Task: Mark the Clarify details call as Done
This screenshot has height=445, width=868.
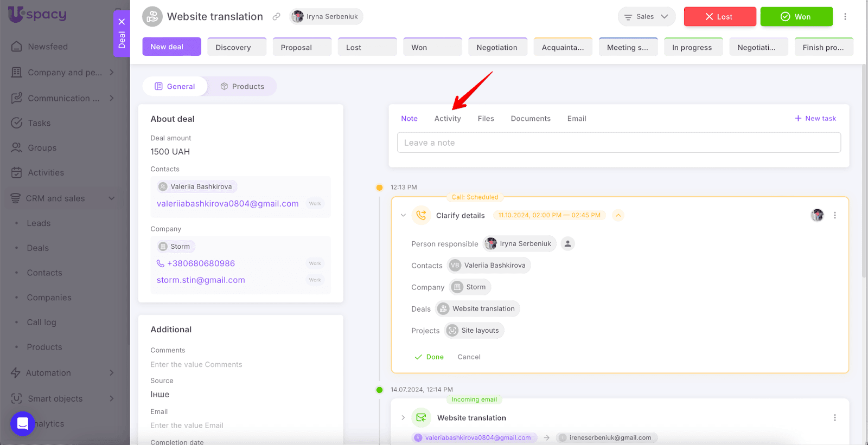Action: pyautogui.click(x=429, y=357)
